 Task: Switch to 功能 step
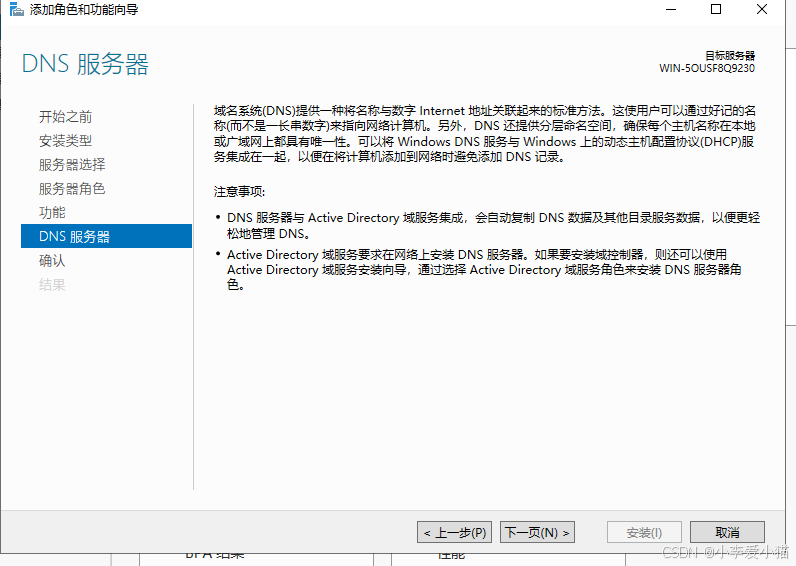52,212
